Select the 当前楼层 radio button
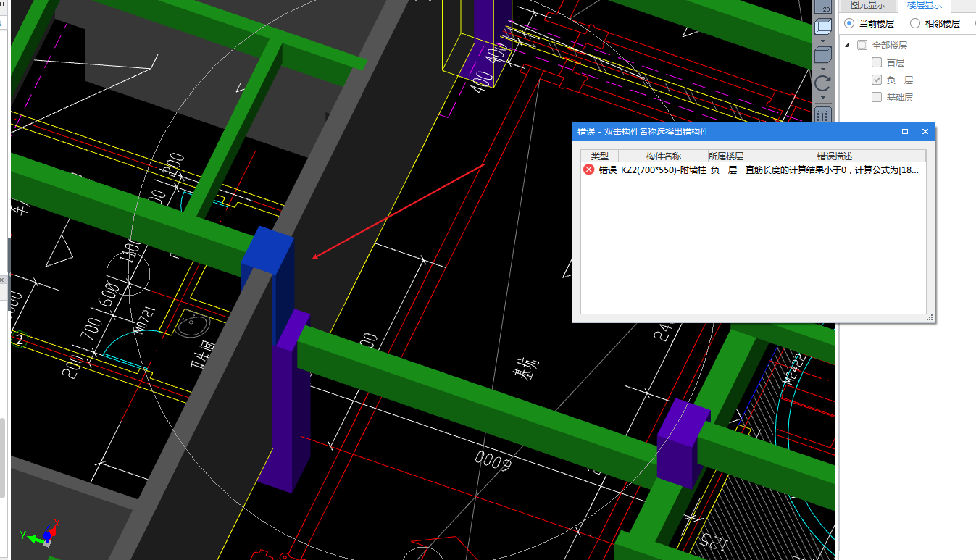The image size is (976, 560). coord(849,23)
